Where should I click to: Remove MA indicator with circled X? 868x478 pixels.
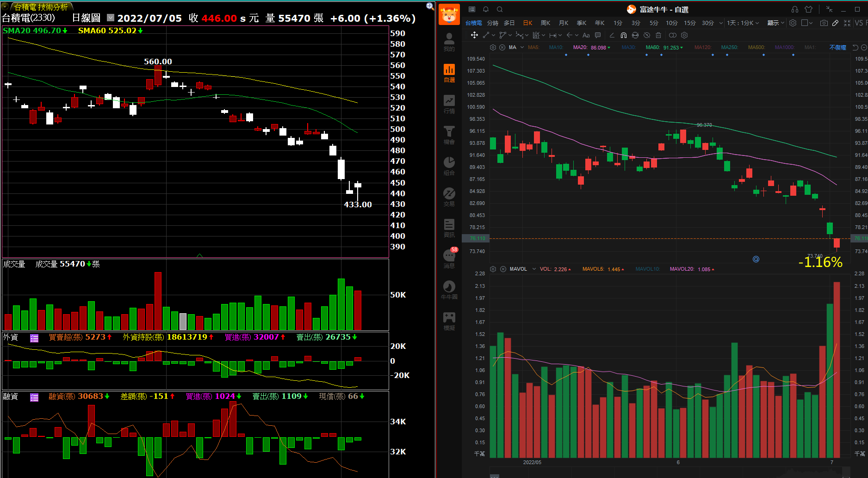tap(502, 48)
